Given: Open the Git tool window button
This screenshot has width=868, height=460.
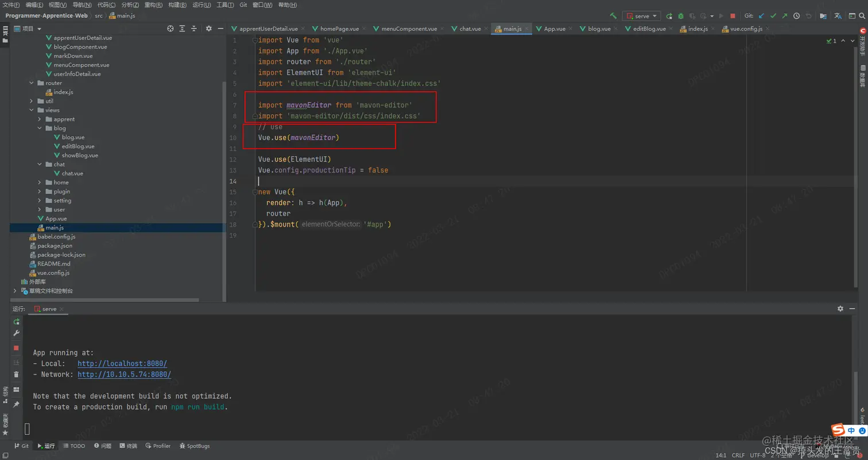Looking at the screenshot, I should click(x=21, y=446).
